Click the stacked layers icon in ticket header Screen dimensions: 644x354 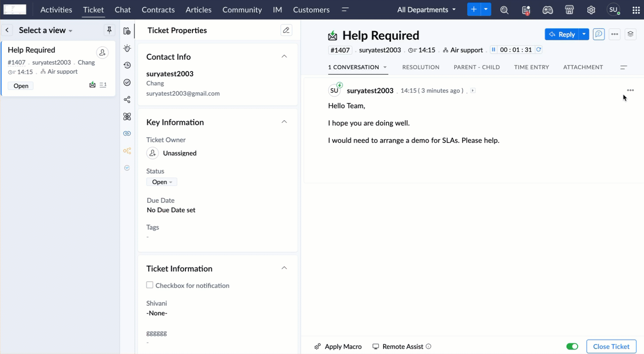click(x=631, y=34)
